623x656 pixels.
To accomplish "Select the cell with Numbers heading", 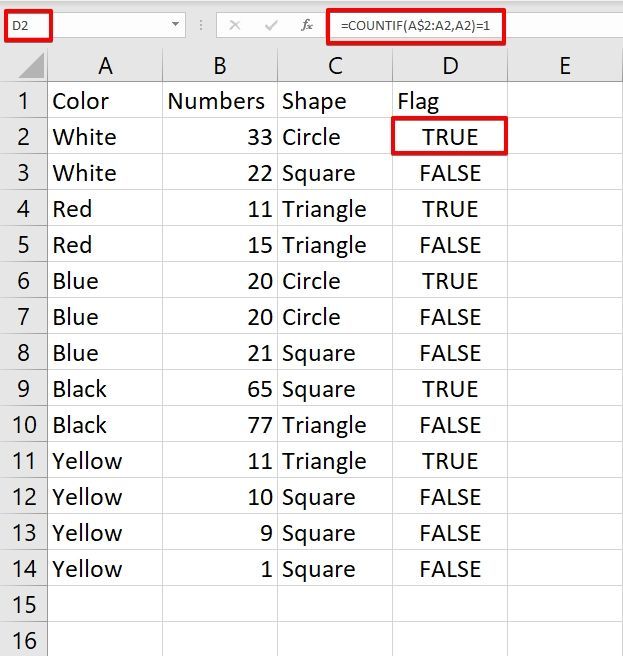I will (220, 101).
